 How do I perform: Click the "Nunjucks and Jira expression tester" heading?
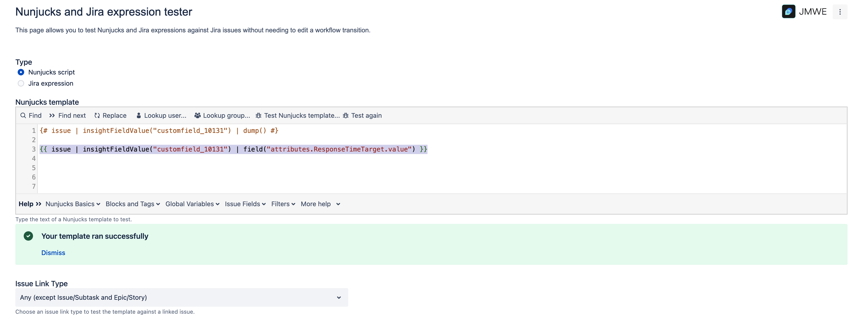click(x=104, y=12)
